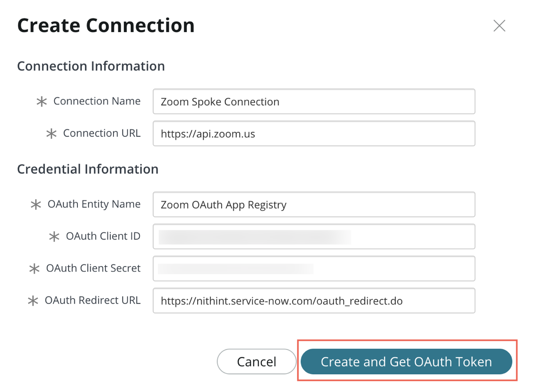Select the OAuth Client Secret label

[x=93, y=268]
